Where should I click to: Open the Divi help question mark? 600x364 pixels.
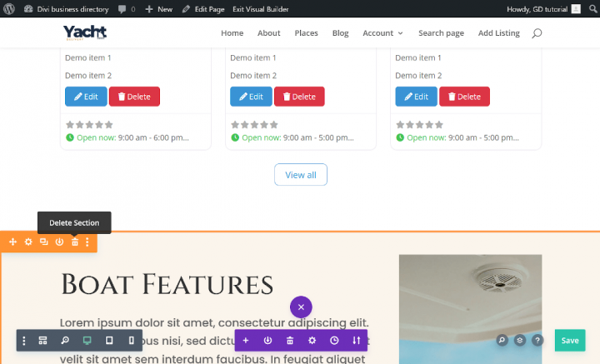click(537, 341)
